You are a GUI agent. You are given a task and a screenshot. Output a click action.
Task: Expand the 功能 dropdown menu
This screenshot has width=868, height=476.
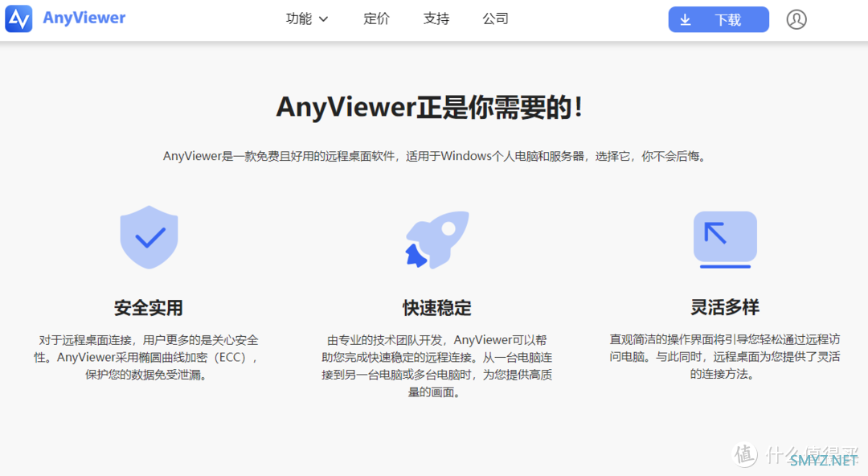pos(307,18)
